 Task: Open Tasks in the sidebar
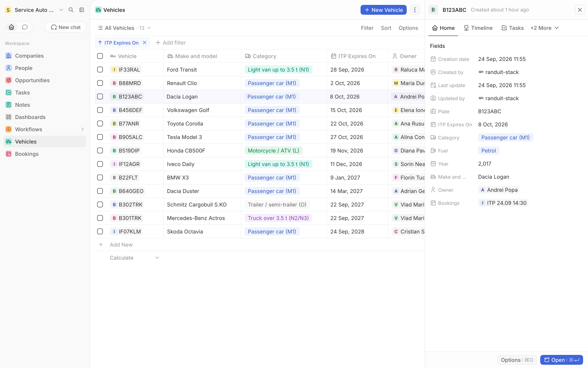pos(45,92)
